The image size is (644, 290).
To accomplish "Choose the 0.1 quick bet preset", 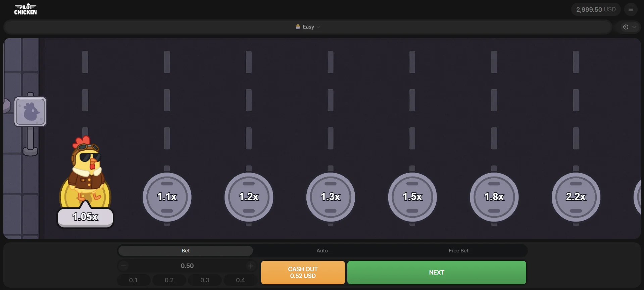I will [x=133, y=280].
